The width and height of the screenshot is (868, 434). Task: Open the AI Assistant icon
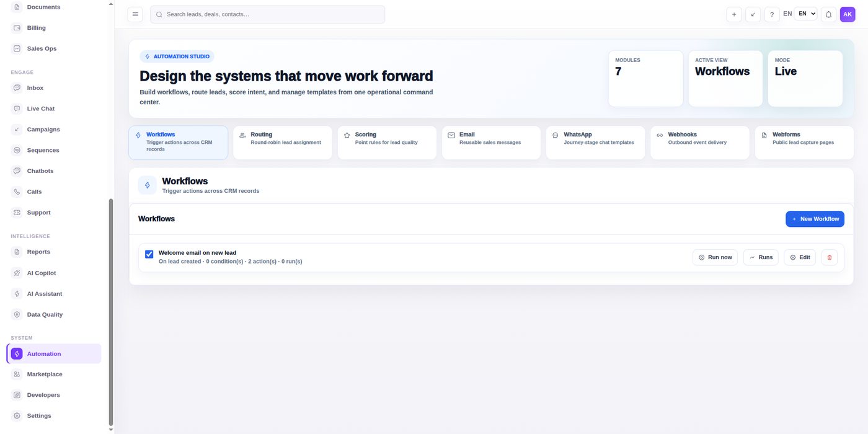[17, 294]
